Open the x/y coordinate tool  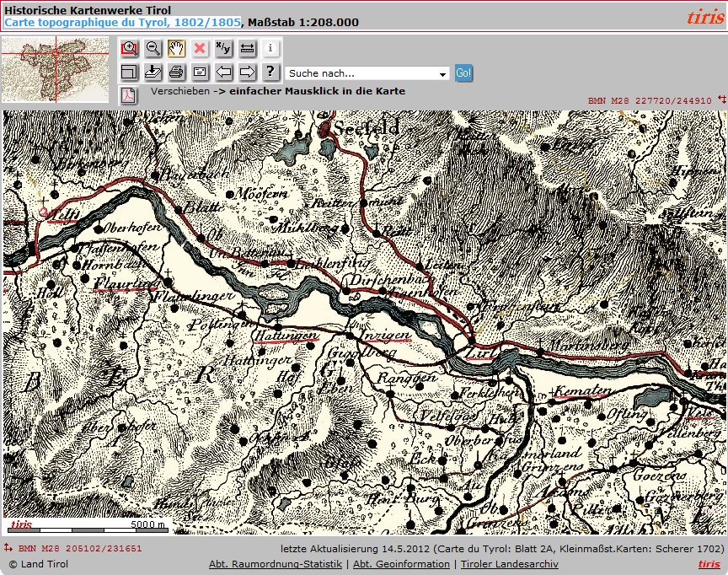point(223,49)
